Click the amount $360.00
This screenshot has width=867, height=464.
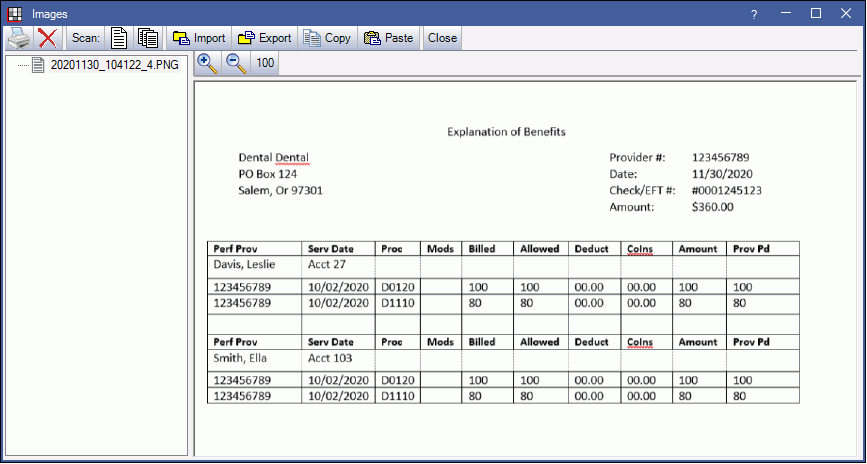point(713,207)
